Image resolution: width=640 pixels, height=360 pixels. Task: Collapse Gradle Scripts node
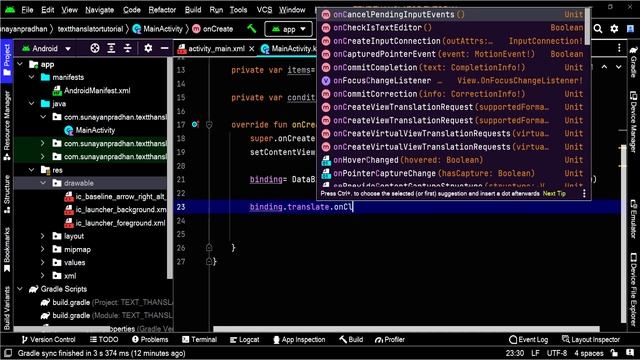click(20, 289)
